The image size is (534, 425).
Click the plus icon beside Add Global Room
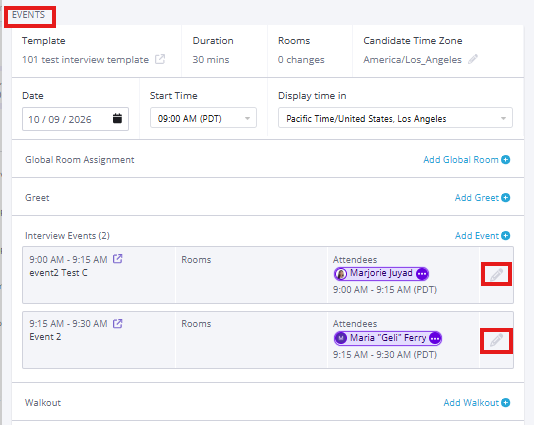506,160
